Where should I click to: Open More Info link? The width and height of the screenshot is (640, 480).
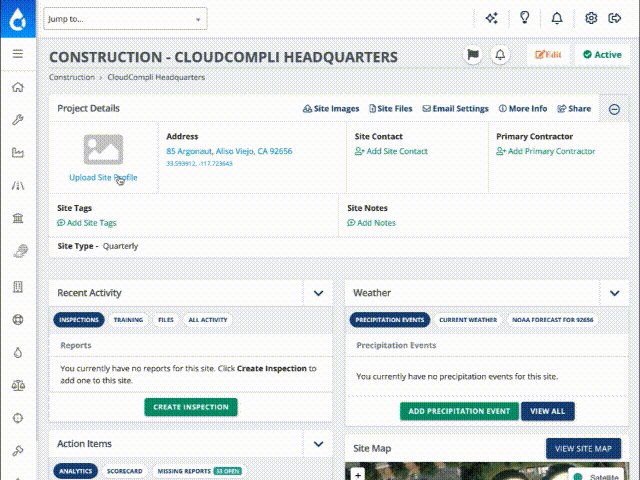click(x=523, y=109)
